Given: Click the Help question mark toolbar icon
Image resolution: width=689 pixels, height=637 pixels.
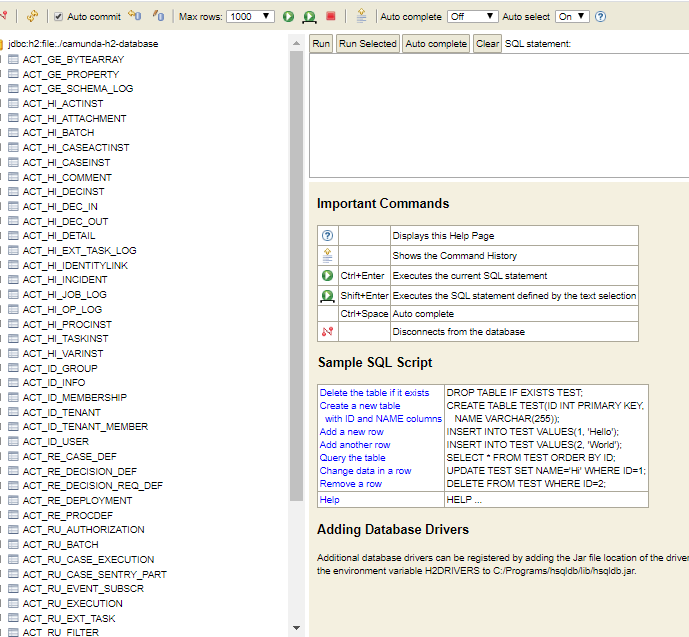Looking at the screenshot, I should coord(600,17).
